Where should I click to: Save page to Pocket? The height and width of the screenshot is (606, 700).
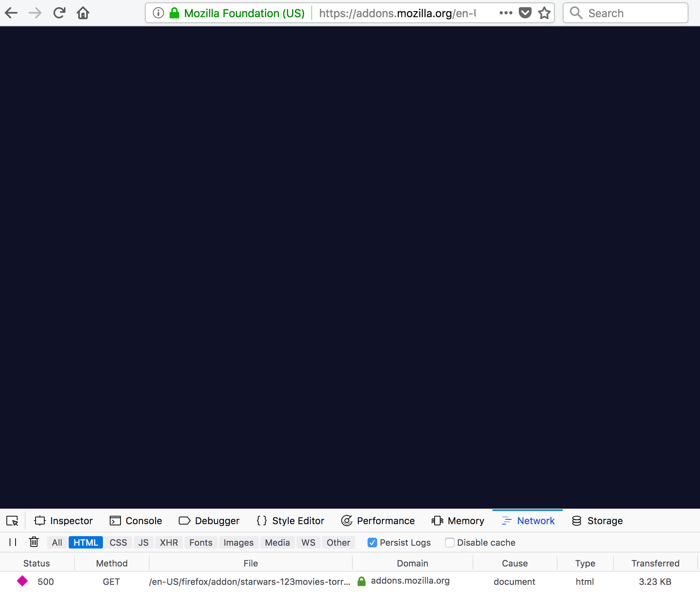tap(525, 12)
